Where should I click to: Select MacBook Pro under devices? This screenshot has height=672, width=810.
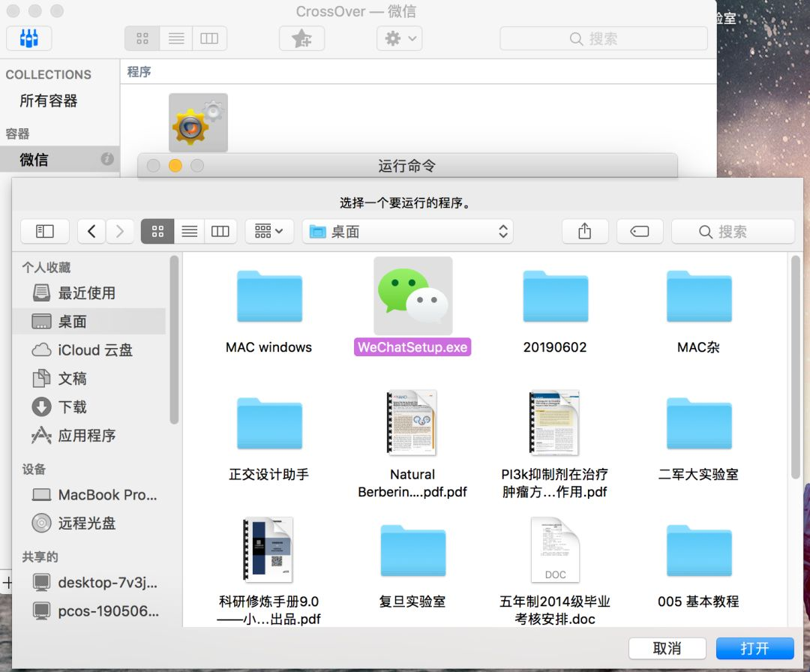click(x=88, y=495)
